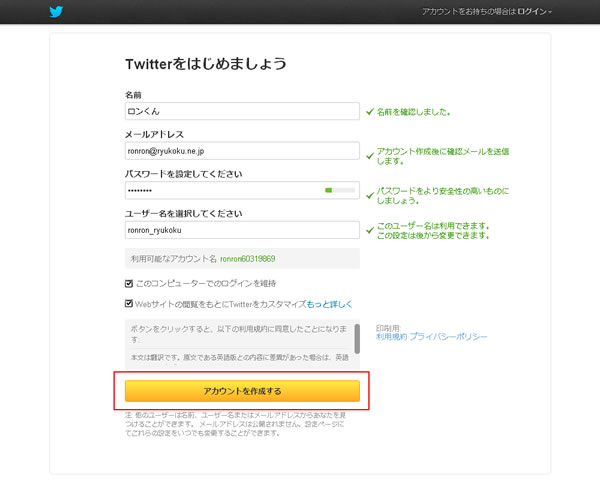Click the terms agreement text box
The width and height of the screenshot is (600, 492).
coord(240,344)
